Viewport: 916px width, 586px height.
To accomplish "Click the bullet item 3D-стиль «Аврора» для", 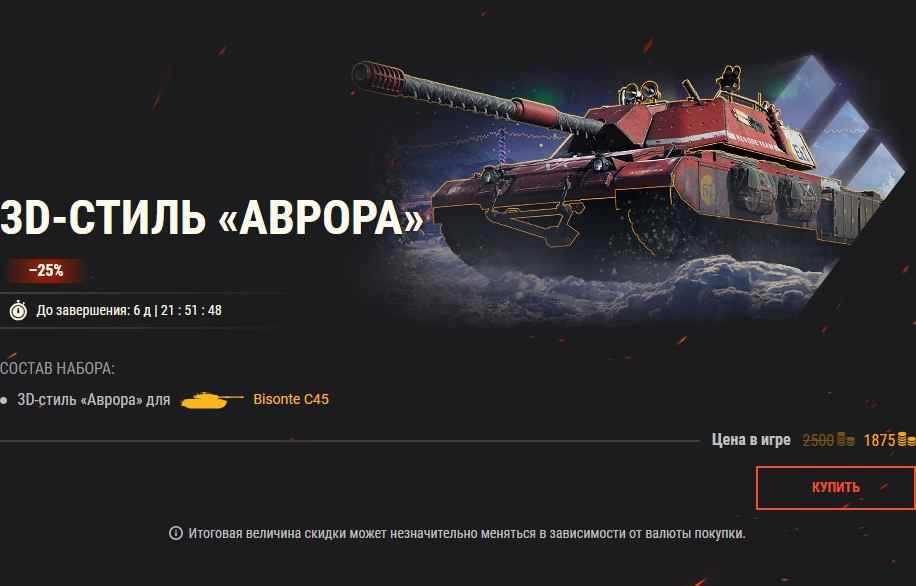I will [93, 400].
